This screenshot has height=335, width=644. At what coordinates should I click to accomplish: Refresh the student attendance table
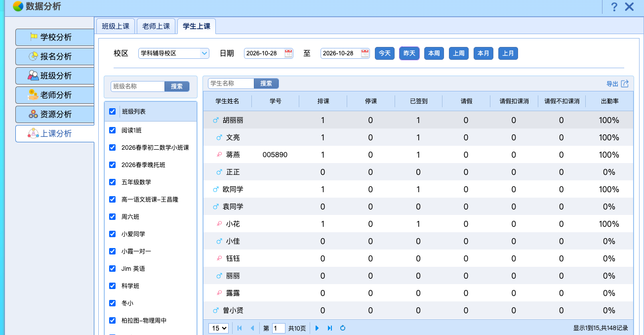342,328
